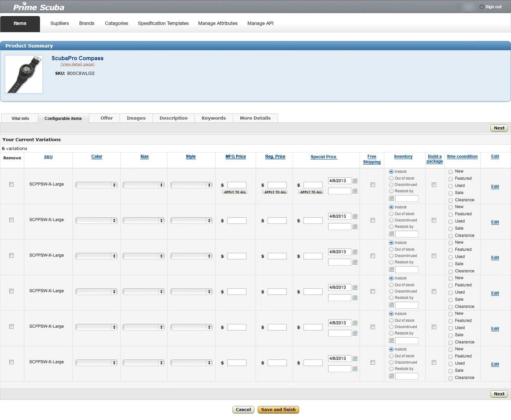Open calendar beside 4/8/2013 in fourth variation row
The image size is (511, 420).
point(355,287)
